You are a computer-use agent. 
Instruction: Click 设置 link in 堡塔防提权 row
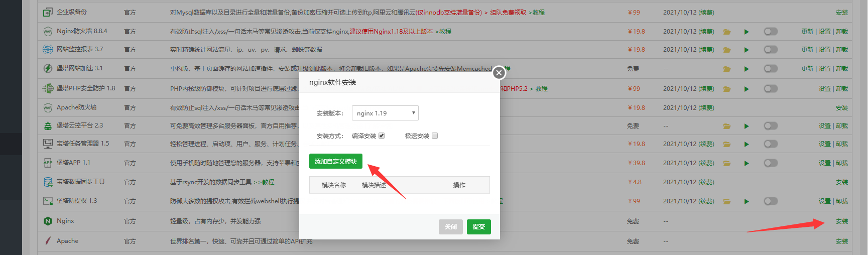click(x=825, y=201)
